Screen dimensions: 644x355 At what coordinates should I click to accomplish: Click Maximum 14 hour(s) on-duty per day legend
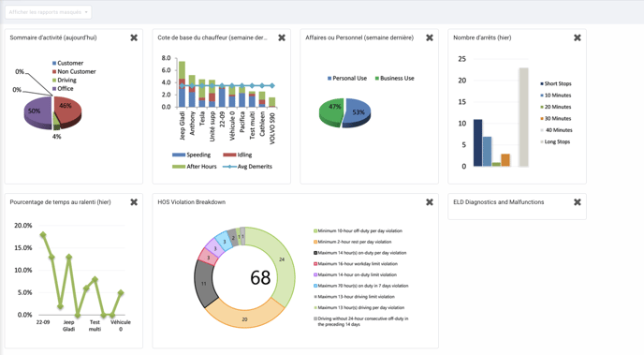tap(360, 253)
